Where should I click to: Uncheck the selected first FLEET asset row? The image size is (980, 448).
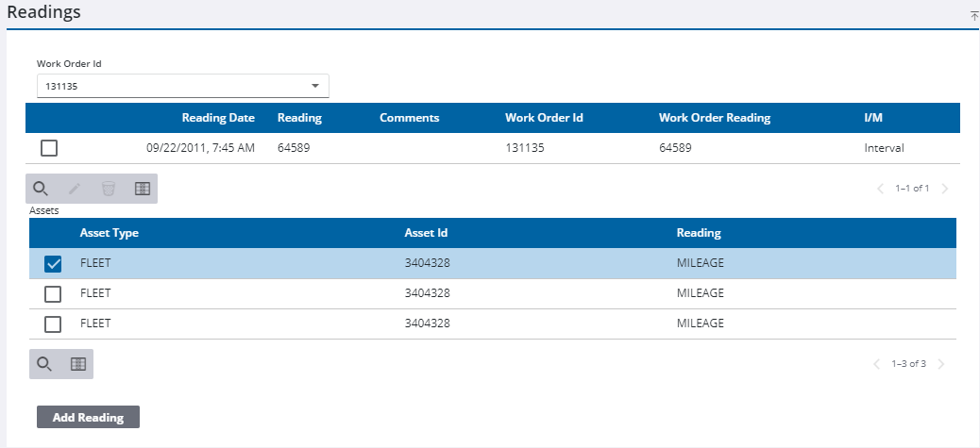point(53,264)
